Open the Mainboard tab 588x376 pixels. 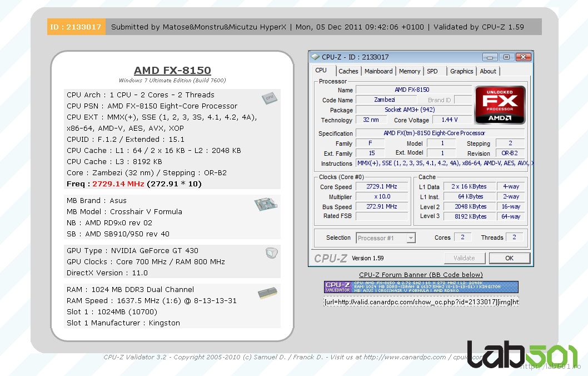378,71
